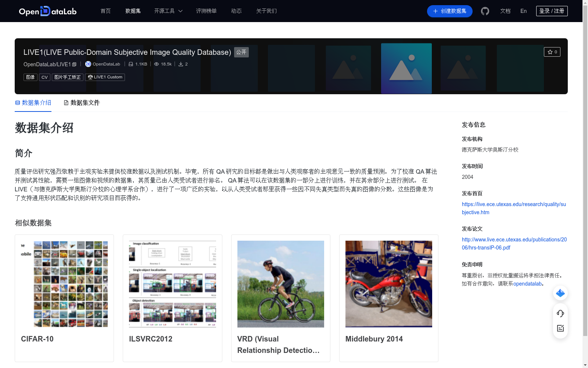Click the plus icon in 创建数据集
Image resolution: width=588 pixels, height=368 pixels.
[x=435, y=11]
